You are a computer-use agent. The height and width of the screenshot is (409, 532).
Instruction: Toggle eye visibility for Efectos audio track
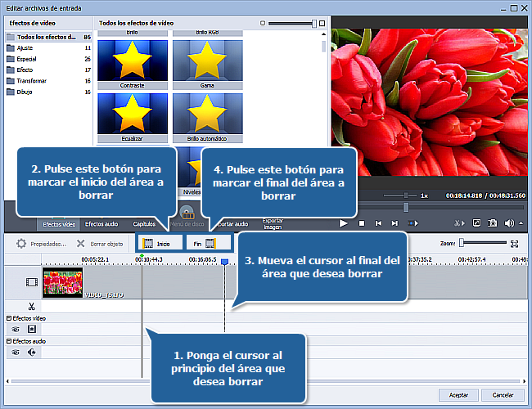15,353
